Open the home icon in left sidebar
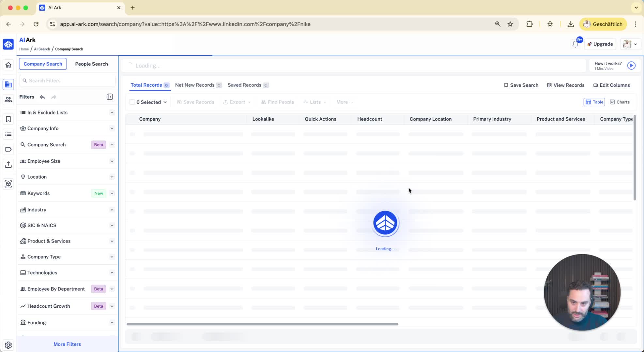This screenshot has width=644, height=352. pyautogui.click(x=8, y=65)
